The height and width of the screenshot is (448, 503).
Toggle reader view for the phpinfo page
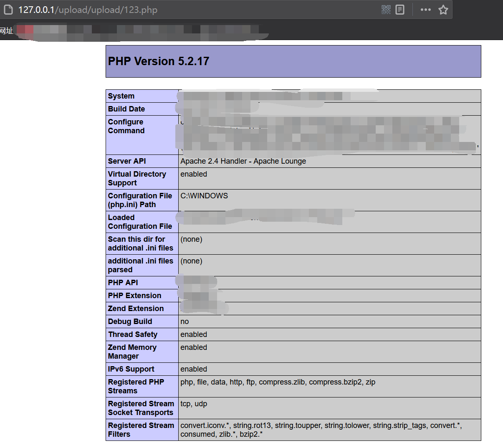click(x=400, y=9)
